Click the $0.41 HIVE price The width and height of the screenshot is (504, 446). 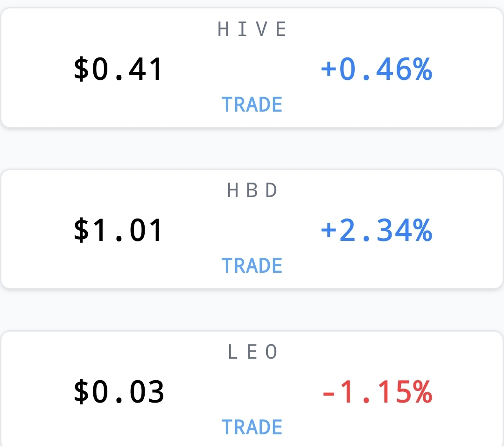pos(118,69)
